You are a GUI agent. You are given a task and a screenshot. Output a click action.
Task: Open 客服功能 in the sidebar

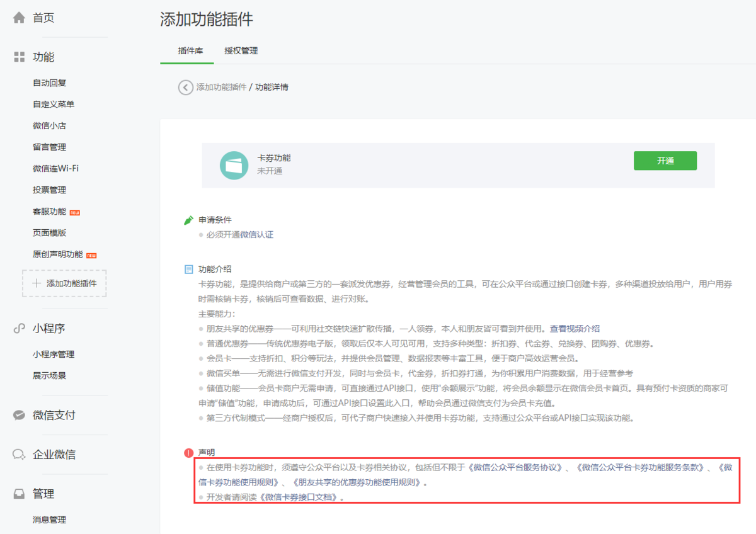click(50, 212)
